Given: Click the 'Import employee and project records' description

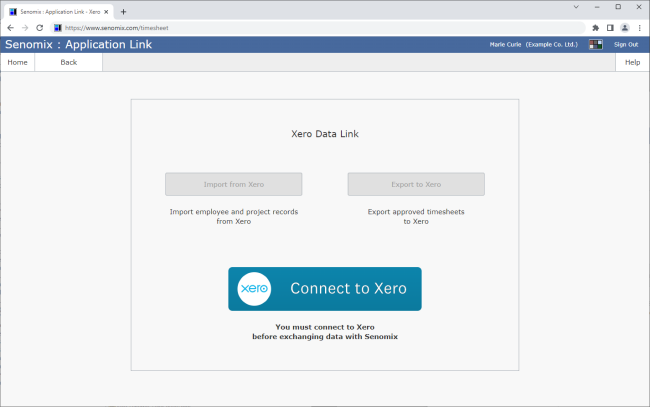Looking at the screenshot, I should click(x=234, y=216).
